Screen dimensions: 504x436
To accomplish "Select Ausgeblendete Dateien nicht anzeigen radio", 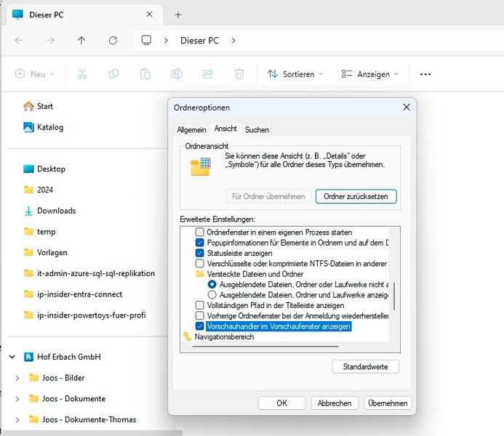I will pos(212,284).
